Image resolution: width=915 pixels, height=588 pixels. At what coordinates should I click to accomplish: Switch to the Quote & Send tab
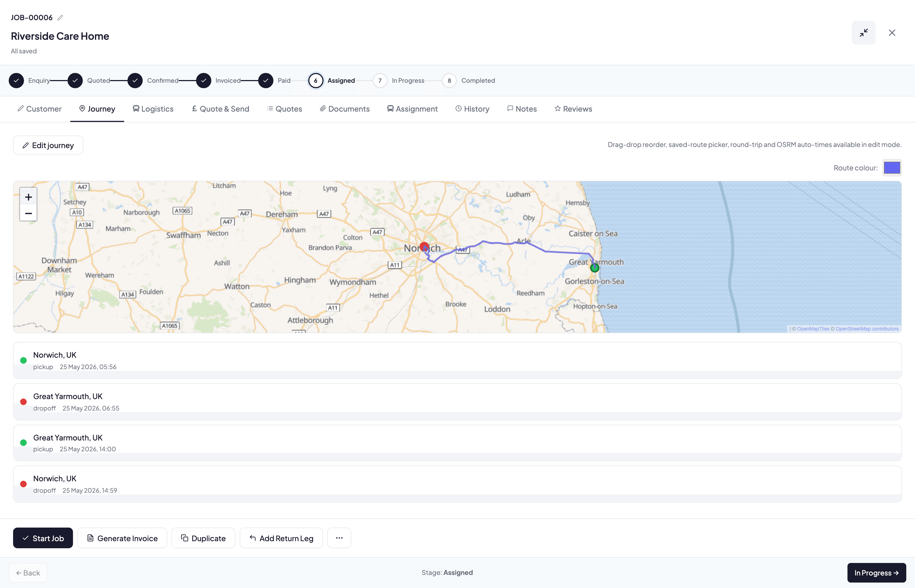pos(220,109)
